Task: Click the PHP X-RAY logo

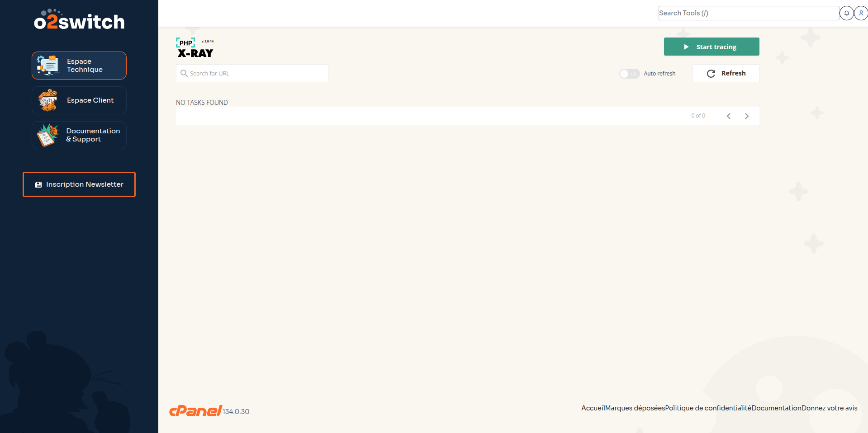Action: (x=195, y=48)
